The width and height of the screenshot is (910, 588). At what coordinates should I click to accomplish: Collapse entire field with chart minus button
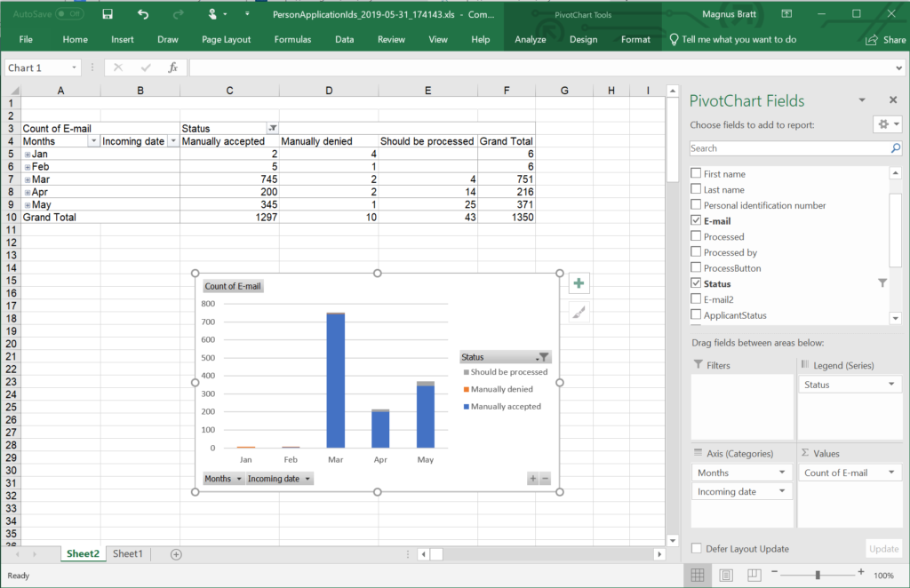click(545, 479)
